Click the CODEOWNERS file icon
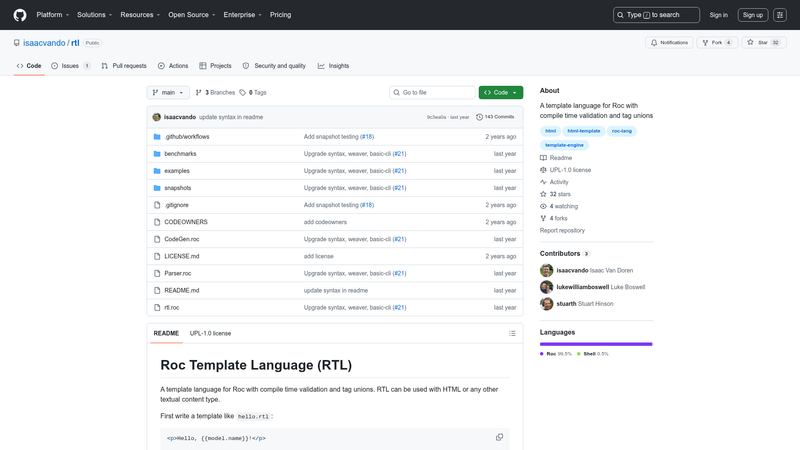 click(157, 222)
